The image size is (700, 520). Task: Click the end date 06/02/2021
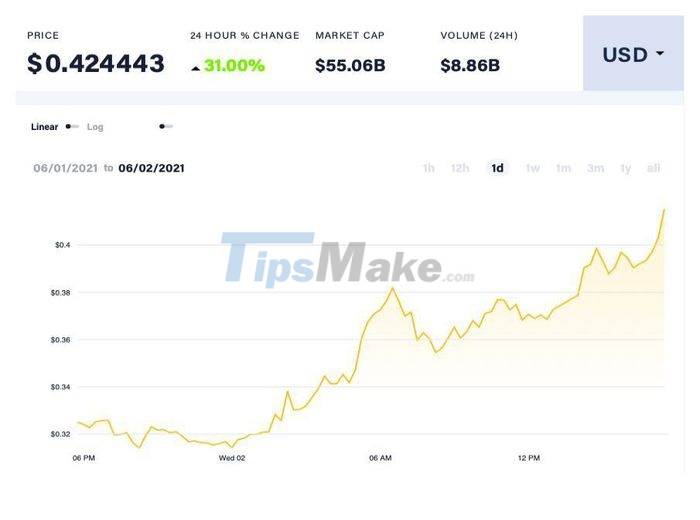pos(151,168)
